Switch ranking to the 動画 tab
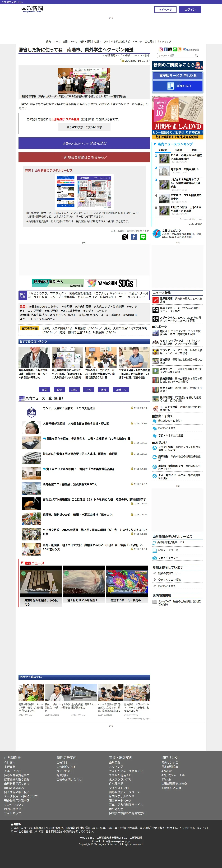 coord(194,150)
